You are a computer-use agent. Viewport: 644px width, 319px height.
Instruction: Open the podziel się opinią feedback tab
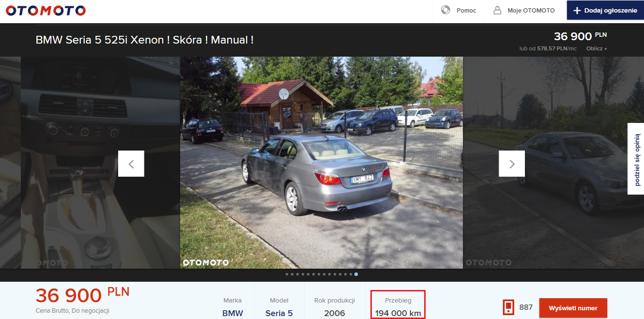tap(636, 159)
